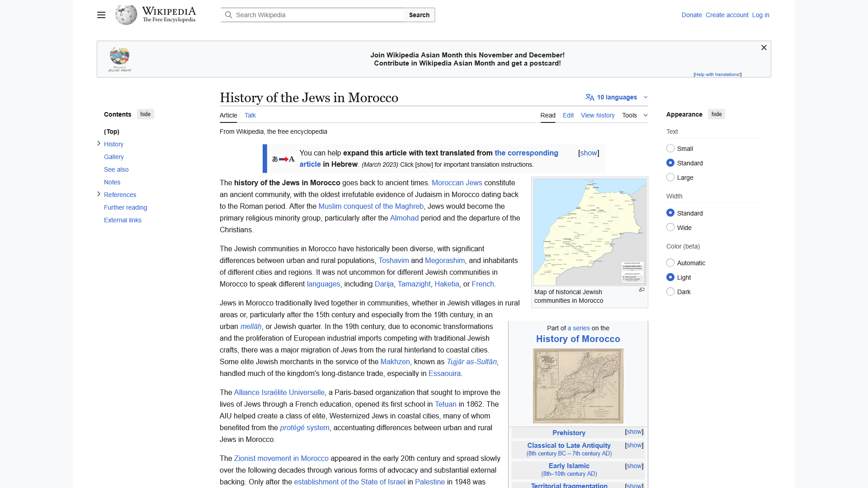Switch to the Talk tab
This screenshot has height=488, width=868.
pos(250,115)
